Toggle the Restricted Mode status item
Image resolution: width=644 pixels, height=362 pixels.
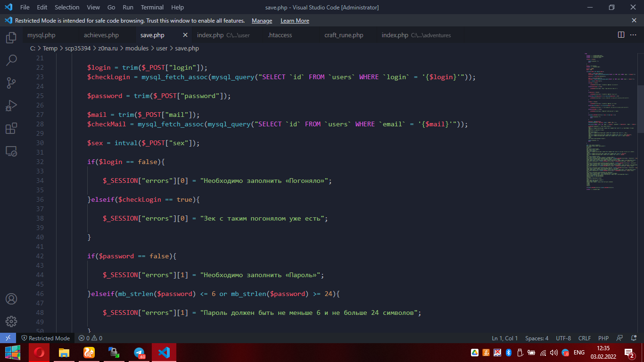point(45,338)
